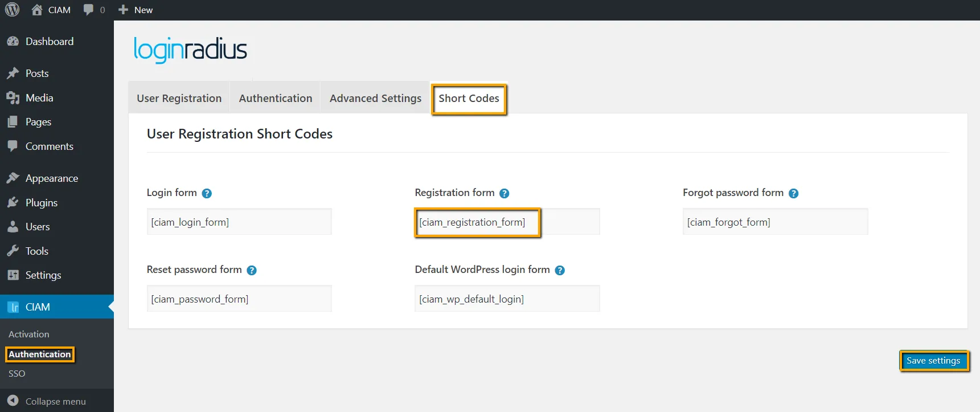Click the ciam_wp_default_login shortcode field
980x412 pixels.
[507, 299]
